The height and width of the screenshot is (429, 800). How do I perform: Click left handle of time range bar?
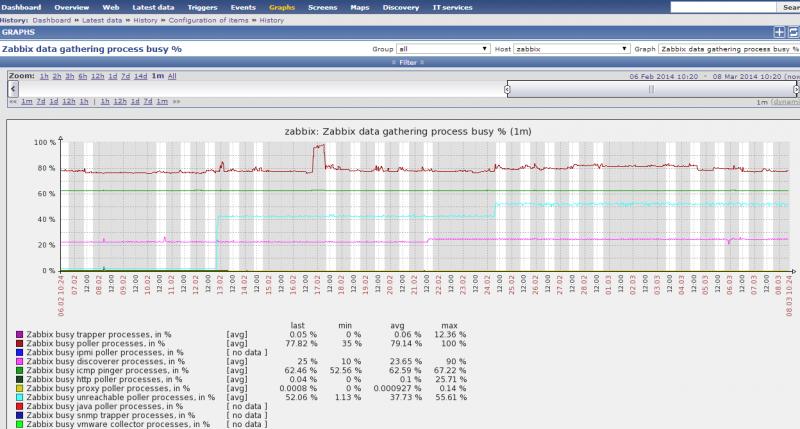point(508,89)
